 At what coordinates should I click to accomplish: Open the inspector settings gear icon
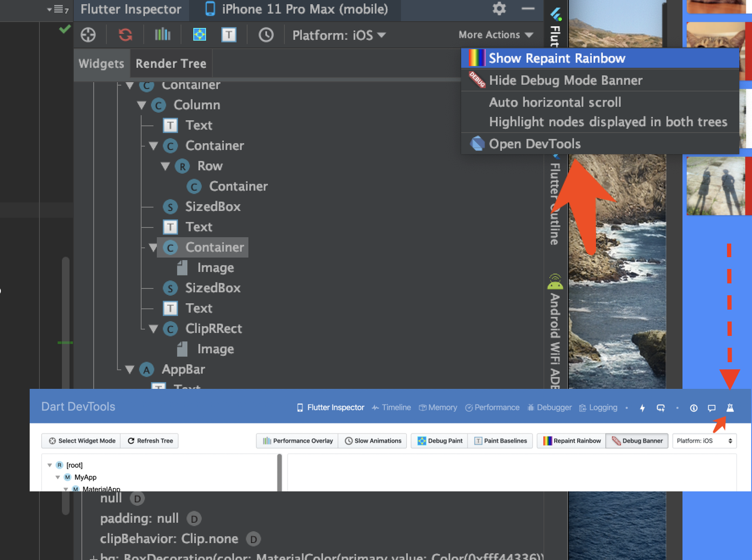pyautogui.click(x=499, y=9)
